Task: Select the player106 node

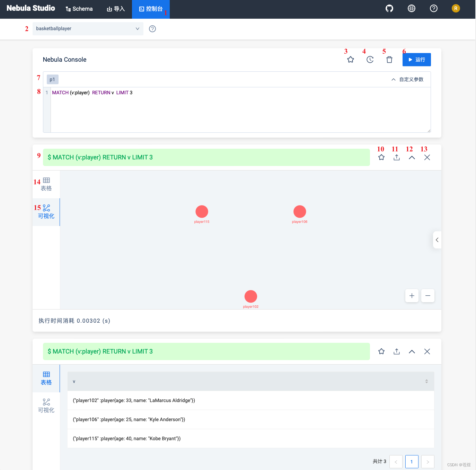Action: pyautogui.click(x=300, y=212)
